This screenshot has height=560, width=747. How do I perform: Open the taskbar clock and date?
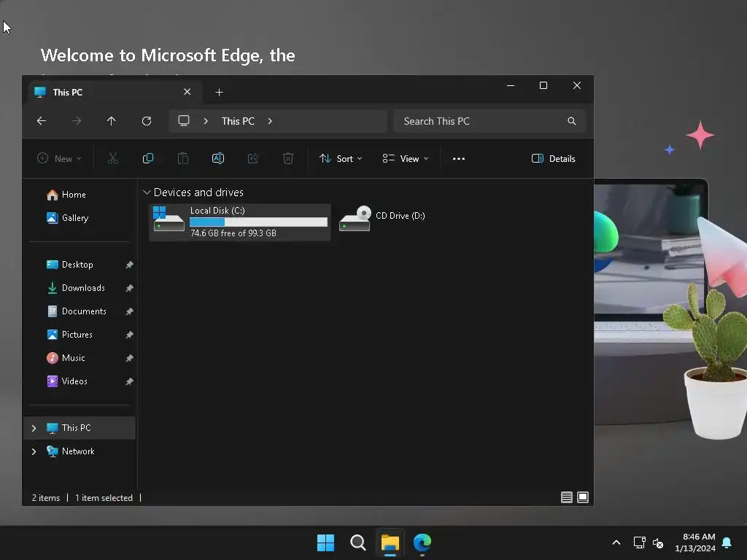[x=695, y=542]
